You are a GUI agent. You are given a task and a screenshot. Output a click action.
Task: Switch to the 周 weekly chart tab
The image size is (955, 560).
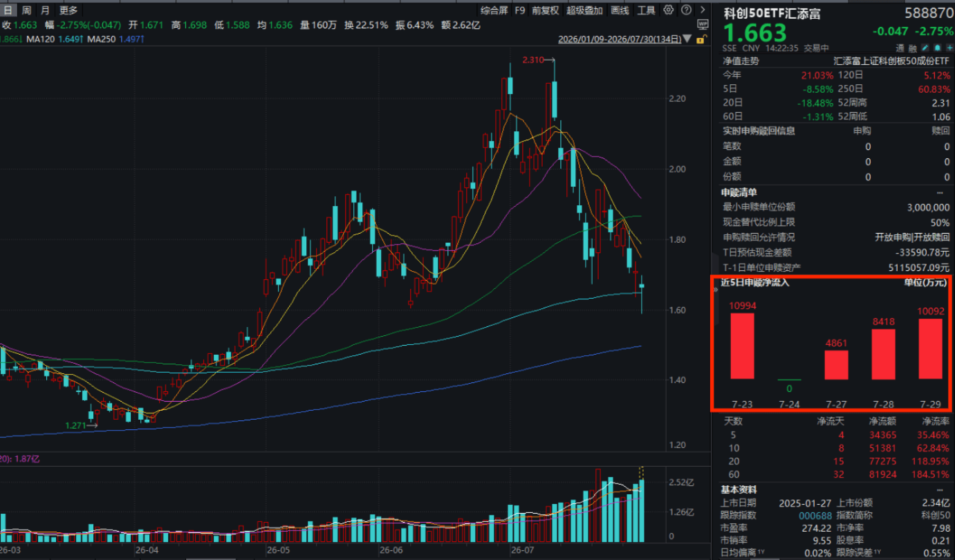pyautogui.click(x=26, y=10)
